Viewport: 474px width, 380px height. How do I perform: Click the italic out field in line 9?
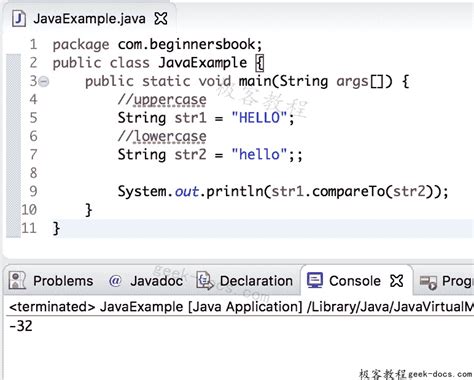(x=187, y=192)
